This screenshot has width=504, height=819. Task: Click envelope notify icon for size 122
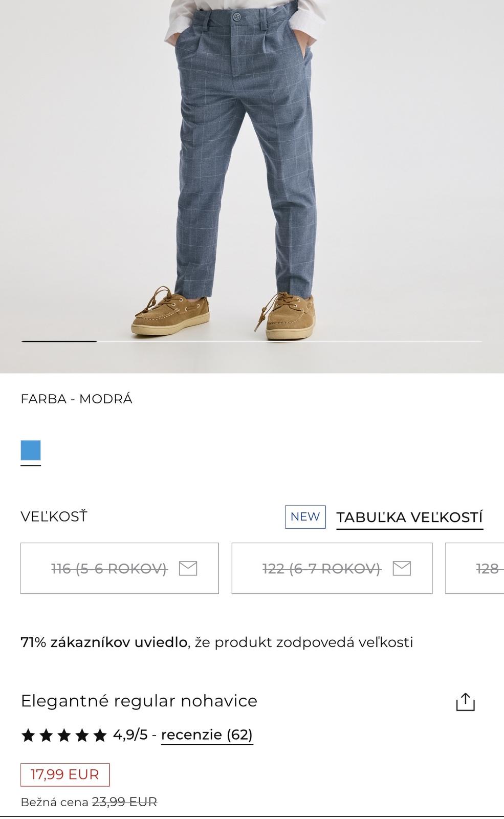402,568
